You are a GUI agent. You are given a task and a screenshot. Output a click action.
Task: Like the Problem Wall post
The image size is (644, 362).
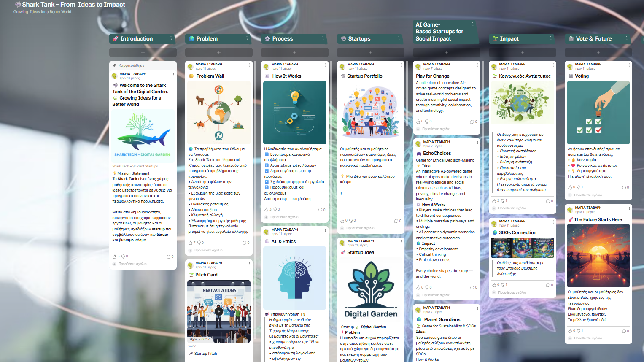tap(190, 243)
